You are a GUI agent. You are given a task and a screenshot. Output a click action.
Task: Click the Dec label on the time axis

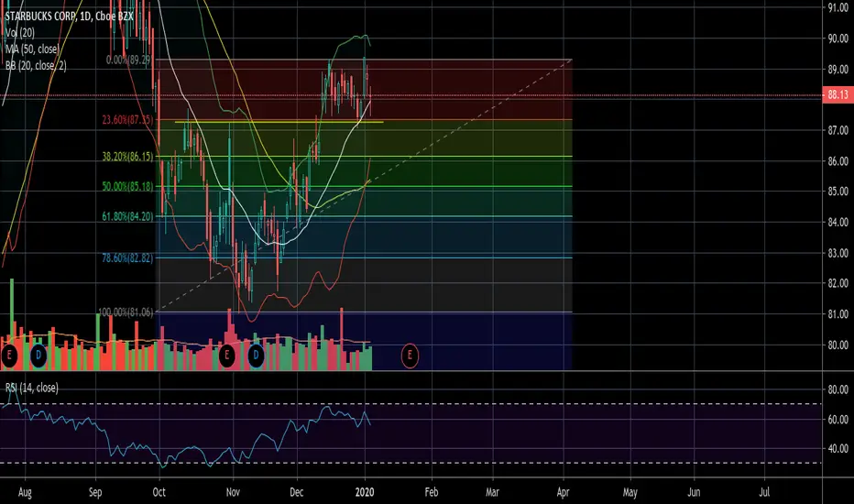[x=296, y=493]
